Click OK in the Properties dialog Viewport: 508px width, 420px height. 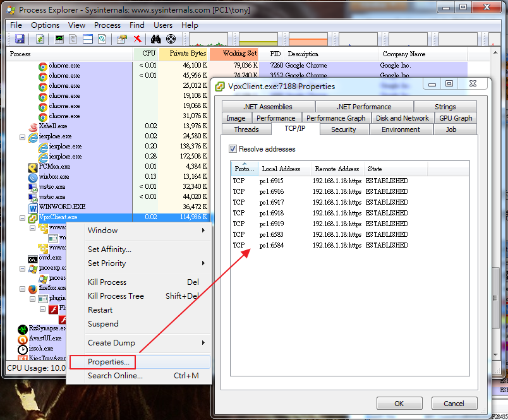point(399,404)
